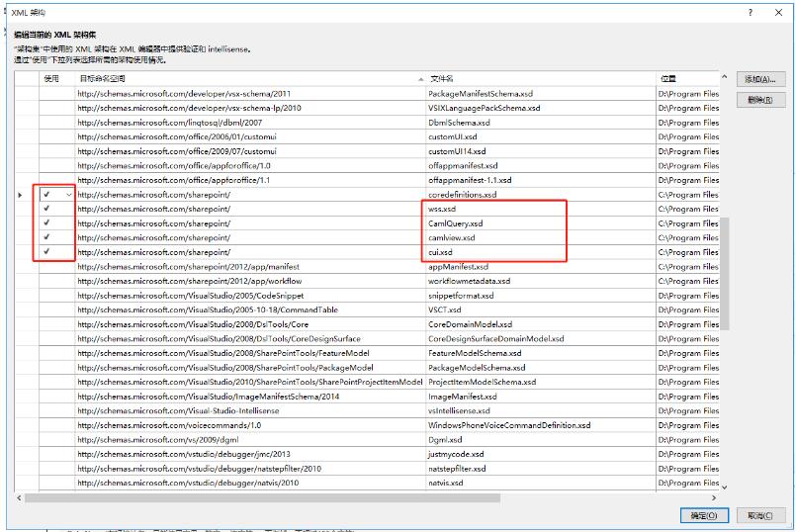
Task: Click the horizontal scroll right arrow
Action: click(714, 498)
